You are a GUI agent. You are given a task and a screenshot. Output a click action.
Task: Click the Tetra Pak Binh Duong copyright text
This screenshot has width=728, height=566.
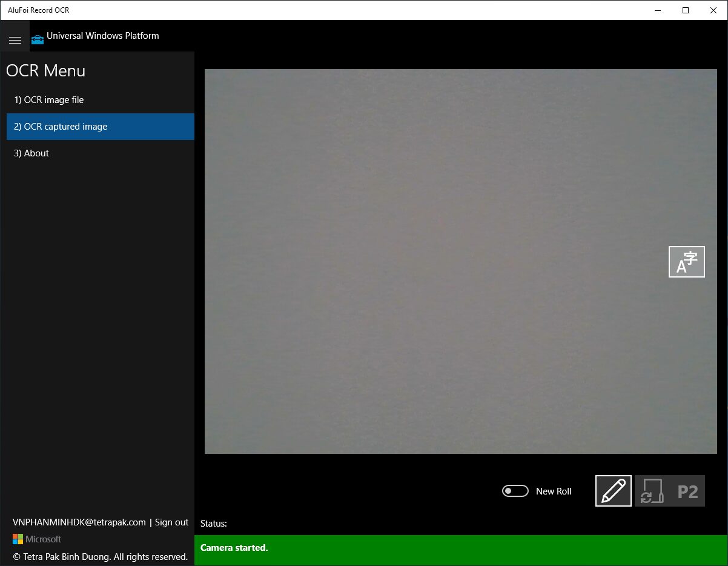(101, 556)
